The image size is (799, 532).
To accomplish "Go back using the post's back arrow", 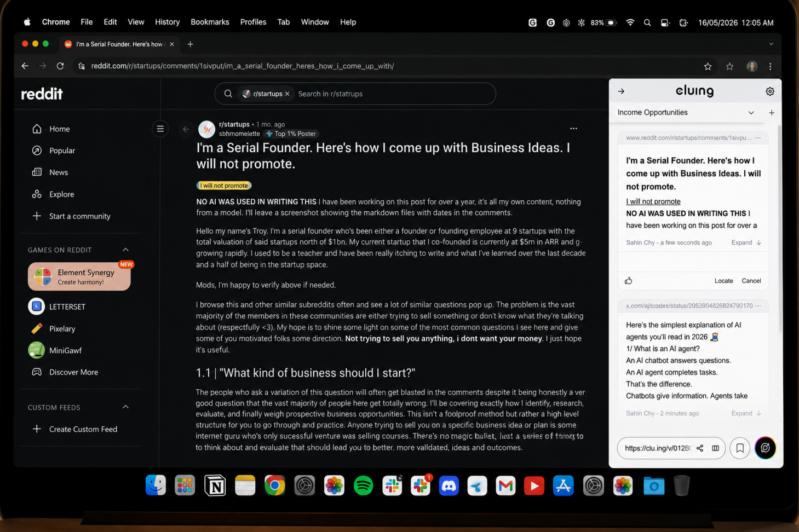I will (186, 129).
